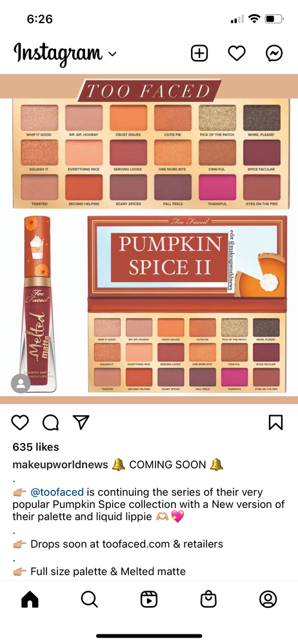
Task: Open comments on the post
Action: (50, 422)
